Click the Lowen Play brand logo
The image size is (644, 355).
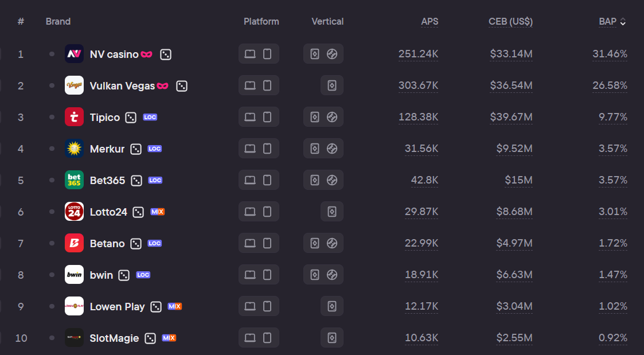point(74,306)
